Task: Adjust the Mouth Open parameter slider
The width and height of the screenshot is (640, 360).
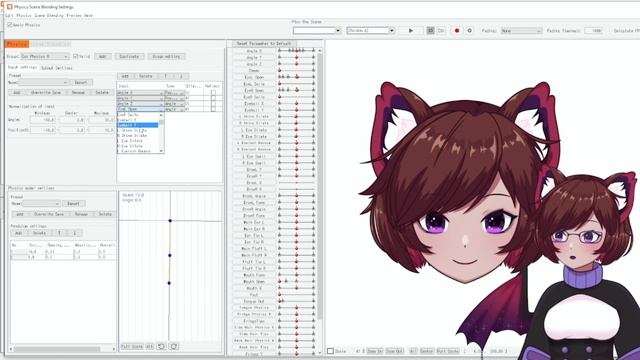Action: tap(296, 281)
